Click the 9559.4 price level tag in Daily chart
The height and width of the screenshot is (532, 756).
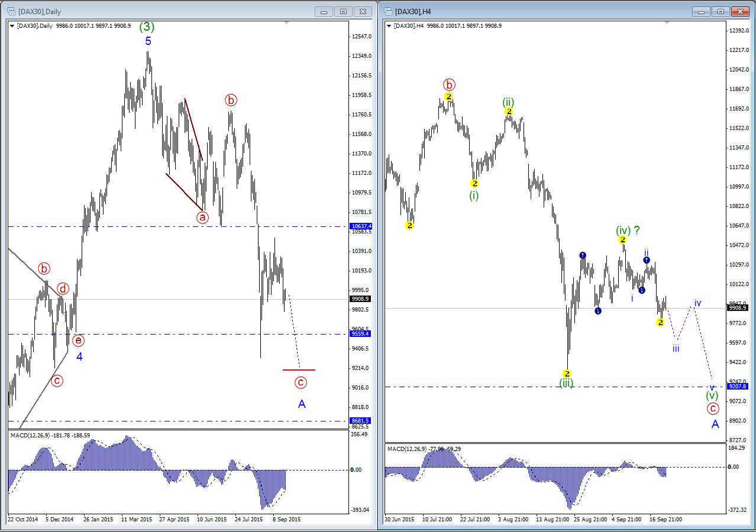361,334
